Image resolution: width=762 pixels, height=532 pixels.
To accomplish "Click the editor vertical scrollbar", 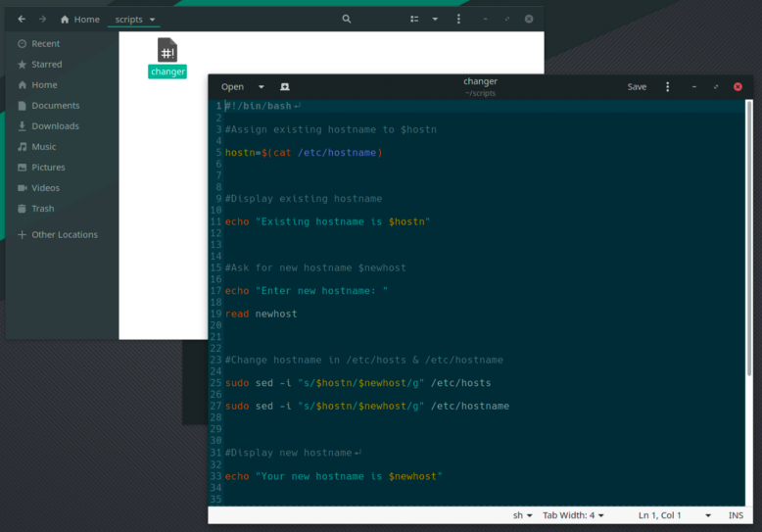I will tap(749, 238).
